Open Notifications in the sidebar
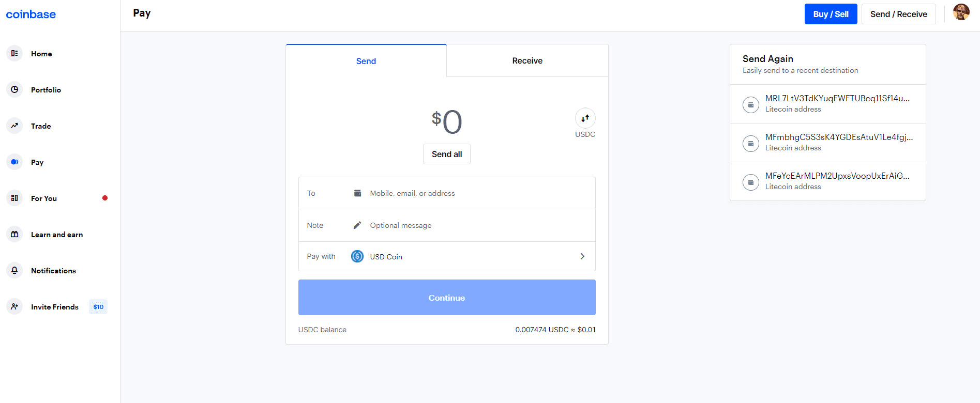The height and width of the screenshot is (403, 980). (53, 271)
